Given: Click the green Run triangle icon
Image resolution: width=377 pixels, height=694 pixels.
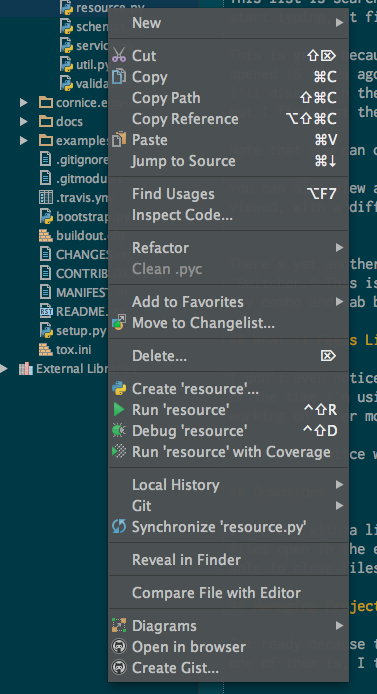Looking at the screenshot, I should click(119, 410).
